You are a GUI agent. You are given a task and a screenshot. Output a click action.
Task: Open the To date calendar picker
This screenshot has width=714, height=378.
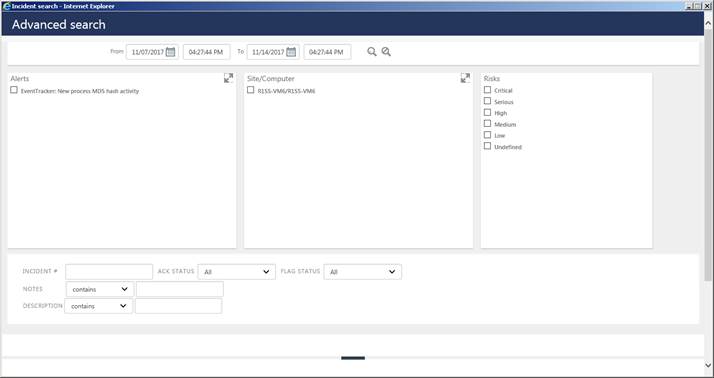291,52
